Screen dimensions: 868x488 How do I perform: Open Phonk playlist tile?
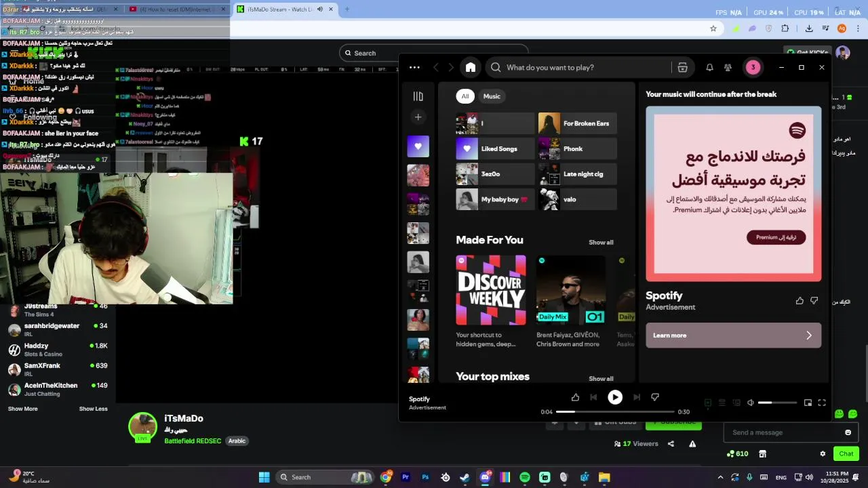coord(577,148)
